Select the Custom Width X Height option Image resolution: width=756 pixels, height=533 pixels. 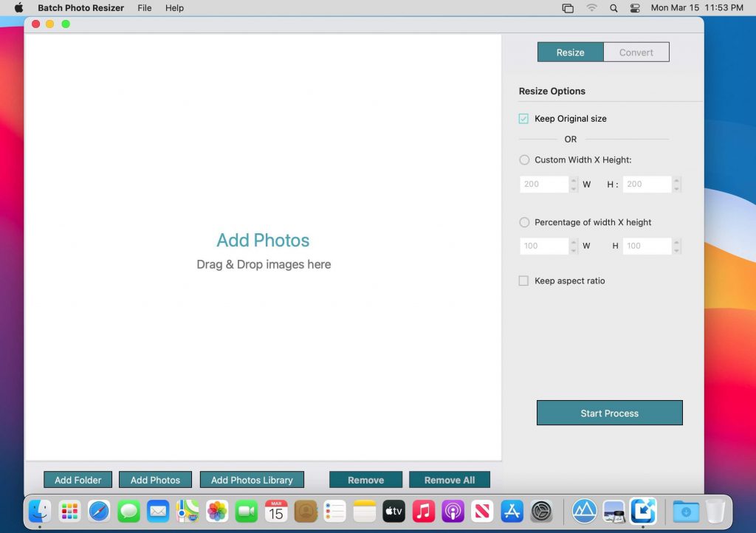tap(524, 159)
